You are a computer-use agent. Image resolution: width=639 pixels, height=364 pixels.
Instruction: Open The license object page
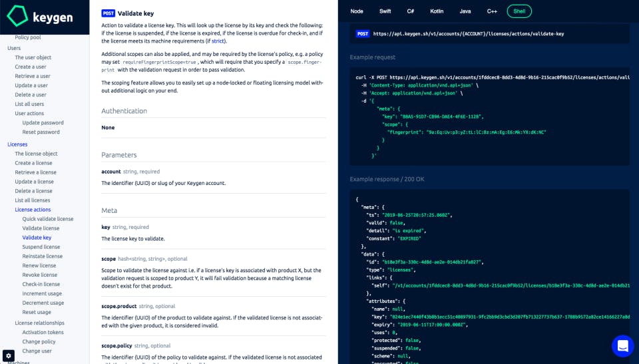36,154
